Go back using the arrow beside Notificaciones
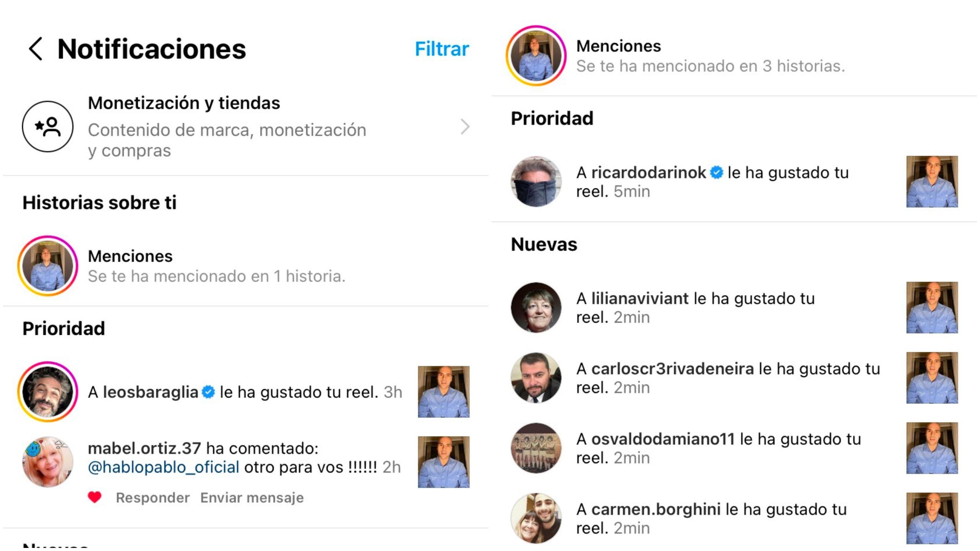Viewport: 980px width, 551px height. pyautogui.click(x=36, y=49)
